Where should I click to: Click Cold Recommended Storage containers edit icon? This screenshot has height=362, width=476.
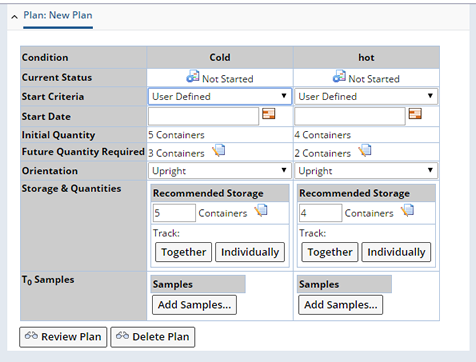[261, 211]
